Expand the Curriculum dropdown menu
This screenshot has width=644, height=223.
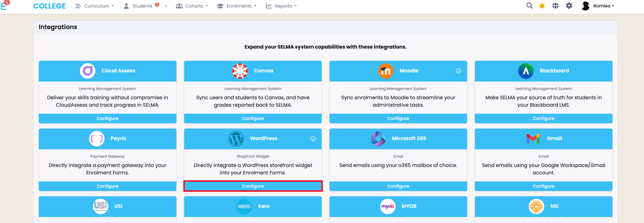[95, 6]
